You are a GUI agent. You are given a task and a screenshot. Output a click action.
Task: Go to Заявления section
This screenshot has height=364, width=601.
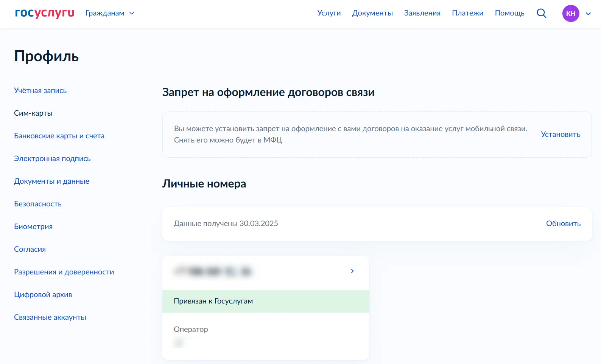pyautogui.click(x=422, y=13)
